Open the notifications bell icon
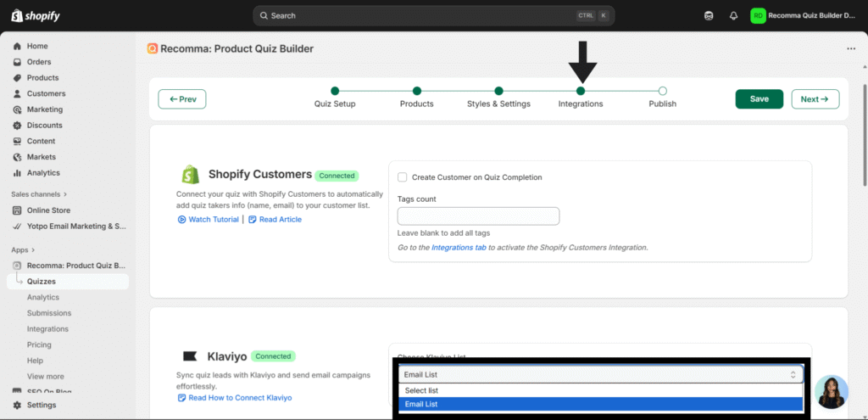The height and width of the screenshot is (420, 868). tap(733, 15)
